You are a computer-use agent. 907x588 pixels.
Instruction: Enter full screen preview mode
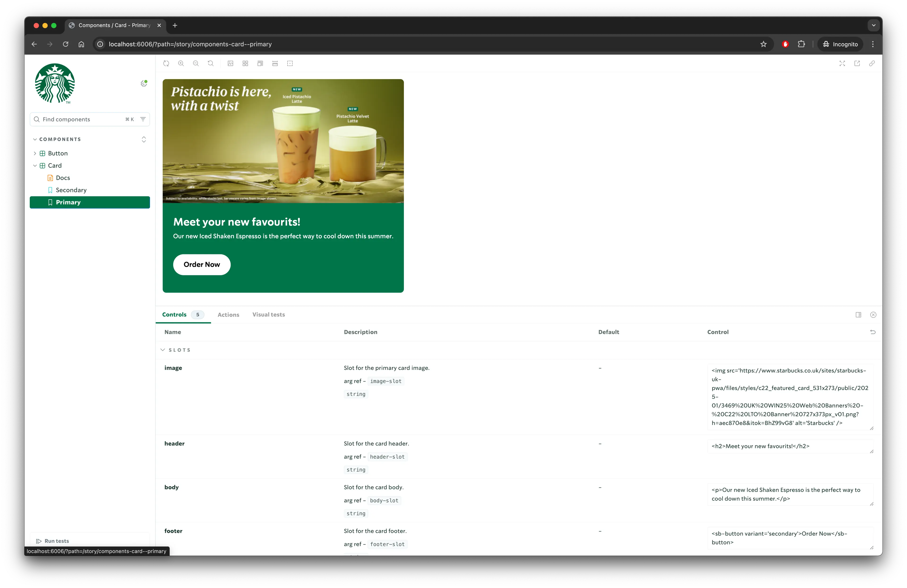[842, 64]
